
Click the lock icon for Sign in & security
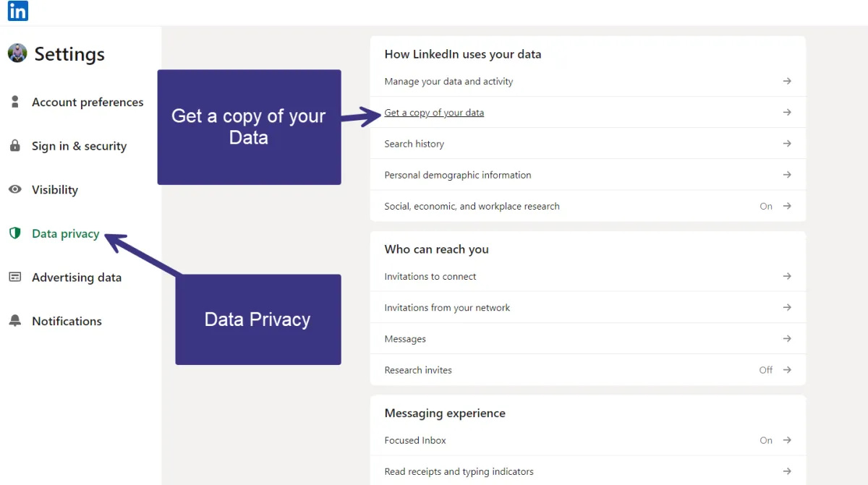(14, 146)
